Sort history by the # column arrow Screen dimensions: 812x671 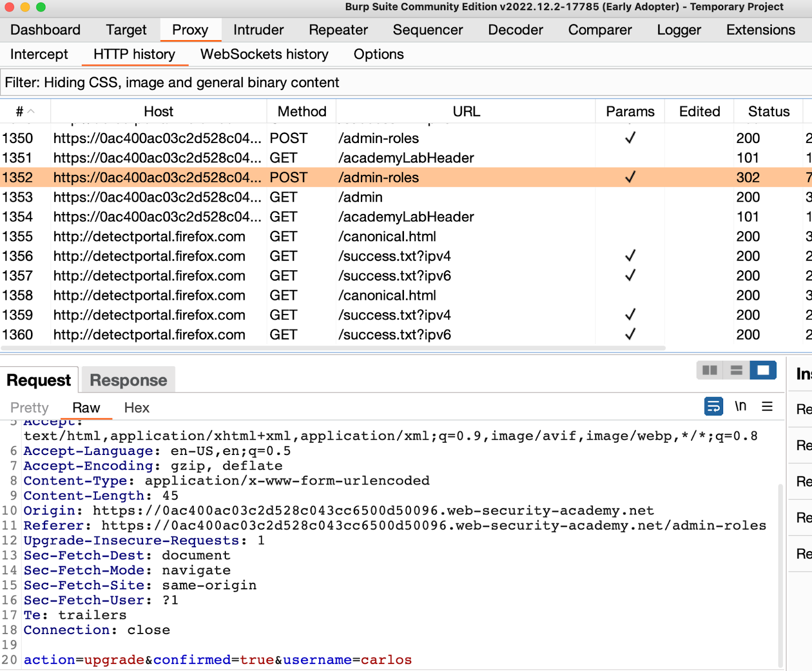pyautogui.click(x=31, y=111)
